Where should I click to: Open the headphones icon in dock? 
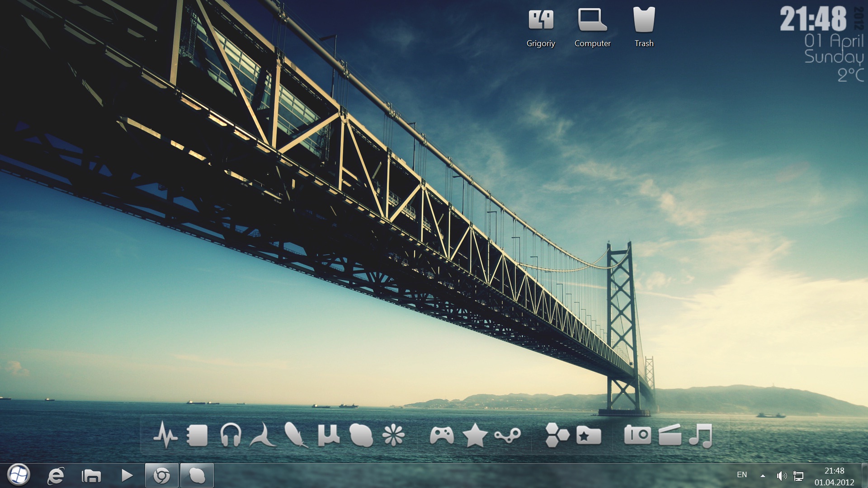coord(231,435)
